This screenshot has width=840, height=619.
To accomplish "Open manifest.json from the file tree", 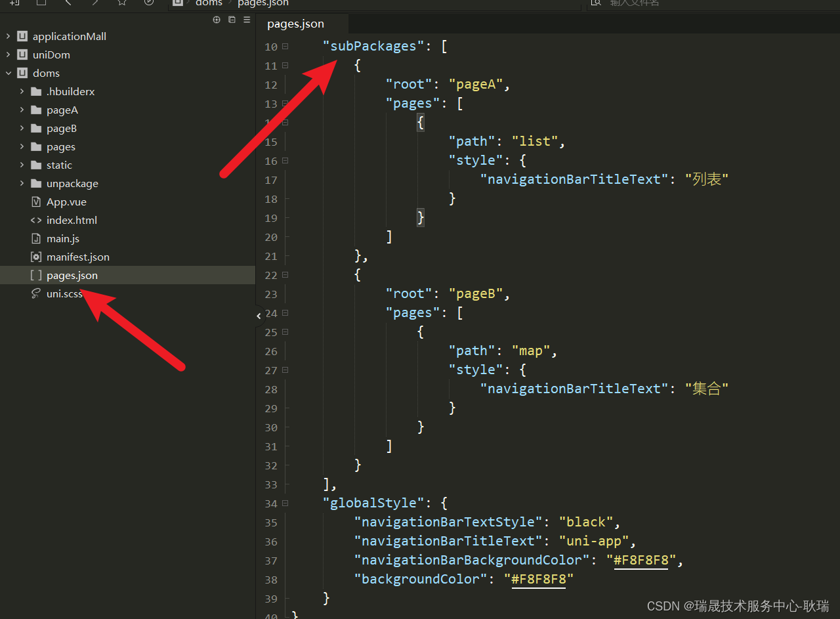I will [x=78, y=257].
